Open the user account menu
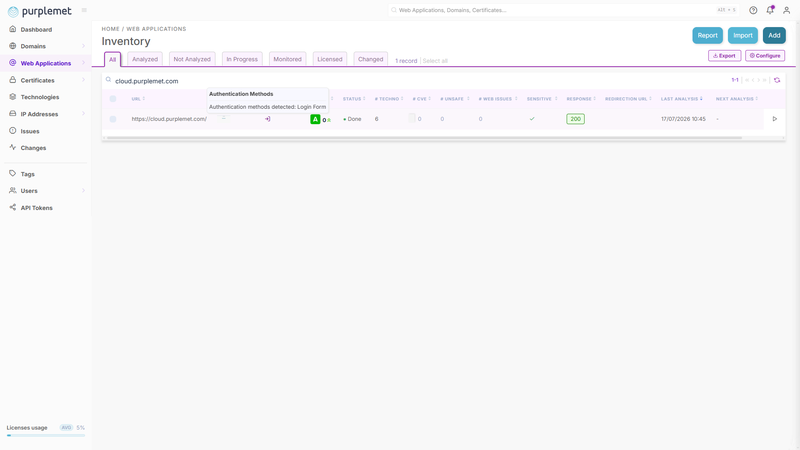The image size is (800, 450). 786,10
